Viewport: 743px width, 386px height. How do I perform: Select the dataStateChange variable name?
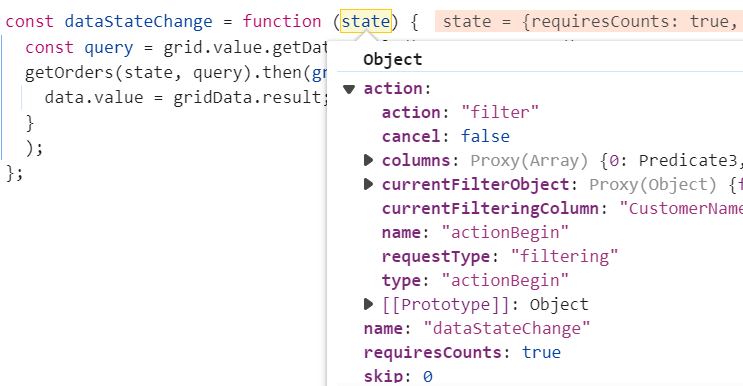coord(138,21)
